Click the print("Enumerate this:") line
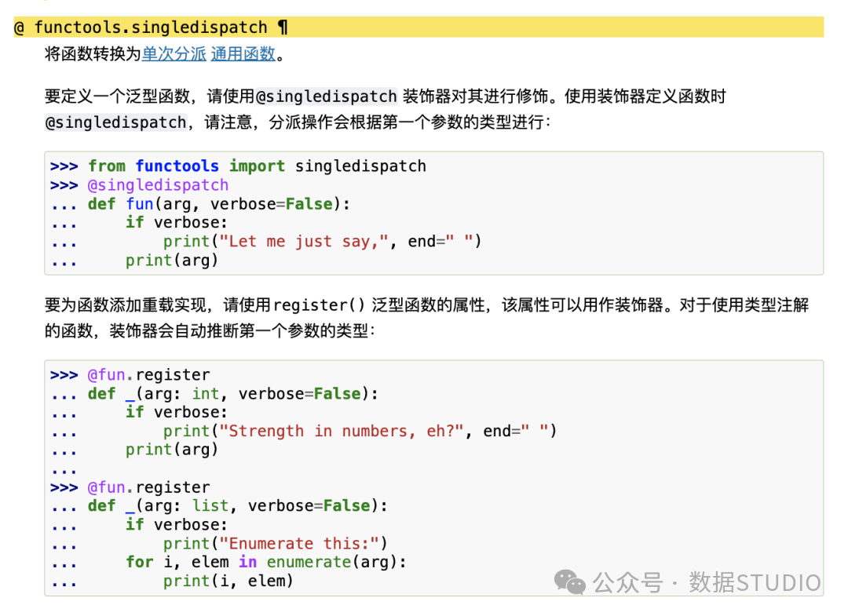Viewport: 848px width, 616px height. tap(276, 543)
